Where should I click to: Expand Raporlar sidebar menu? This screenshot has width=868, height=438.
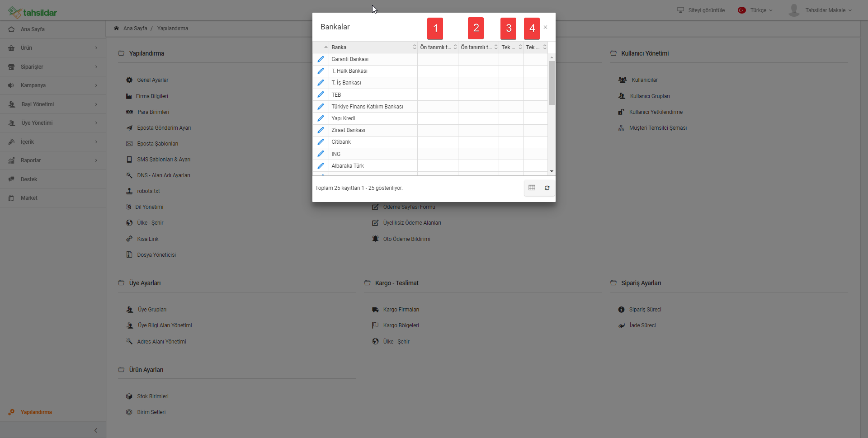click(x=53, y=160)
